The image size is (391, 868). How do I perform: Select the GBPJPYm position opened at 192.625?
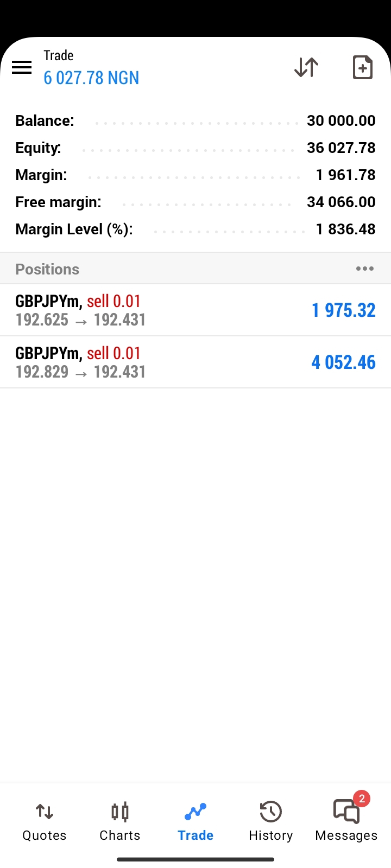point(195,310)
